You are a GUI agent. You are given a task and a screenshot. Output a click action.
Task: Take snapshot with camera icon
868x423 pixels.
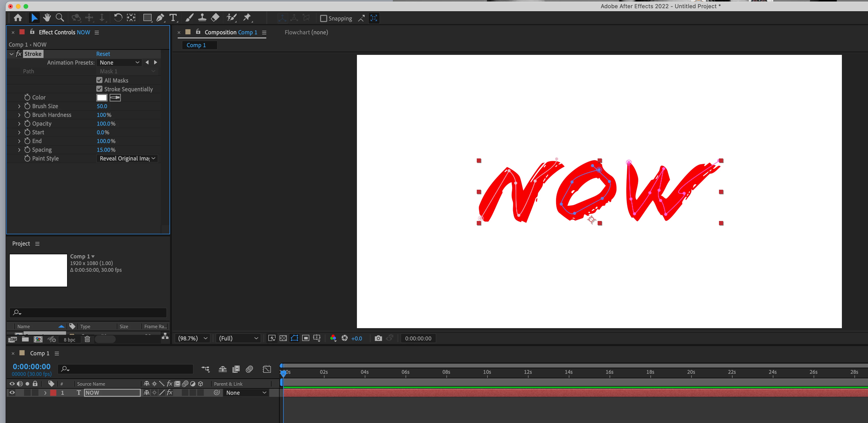coord(378,338)
